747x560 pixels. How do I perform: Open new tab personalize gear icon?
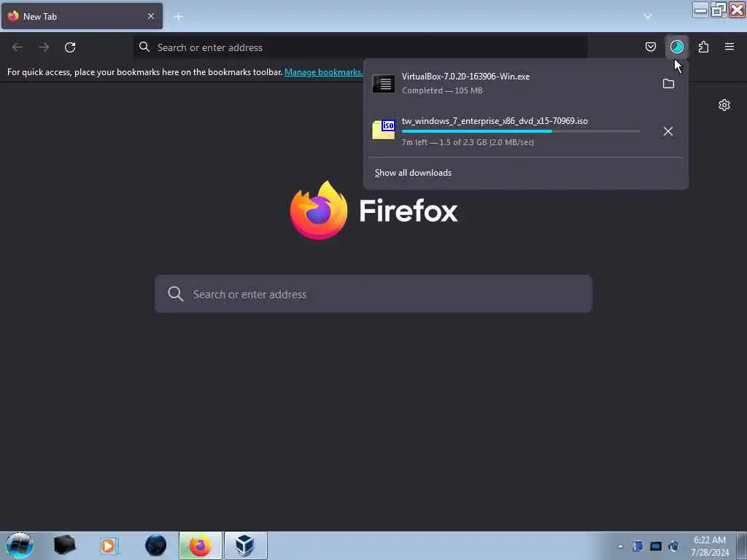point(724,105)
